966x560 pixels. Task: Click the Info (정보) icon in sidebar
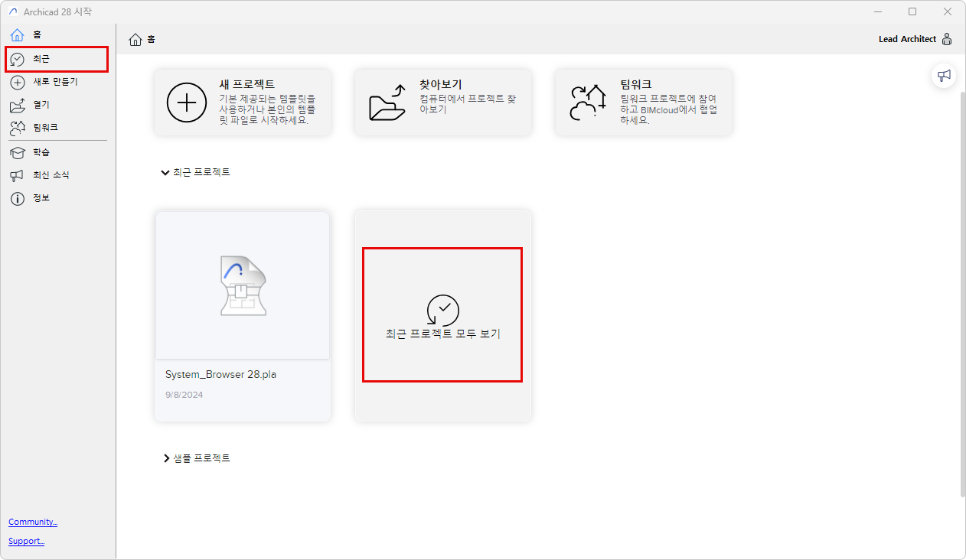tap(18, 199)
